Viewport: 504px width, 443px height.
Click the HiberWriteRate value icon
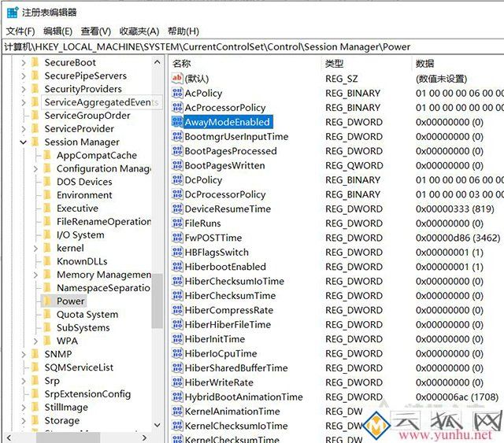coord(177,382)
